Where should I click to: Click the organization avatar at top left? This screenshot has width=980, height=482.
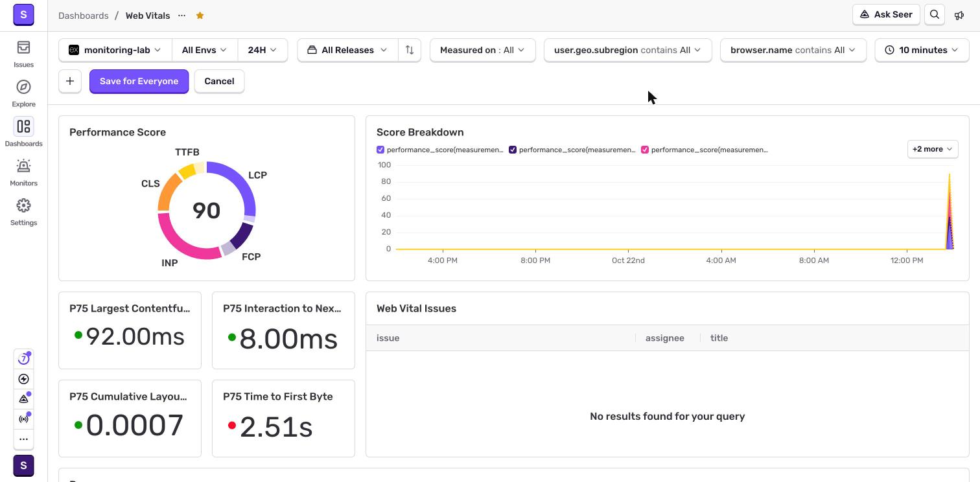23,14
